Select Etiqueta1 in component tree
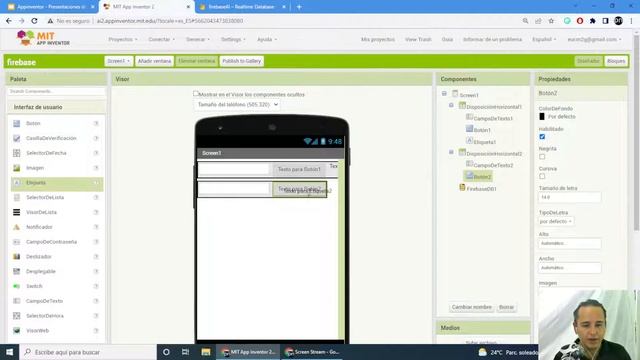Viewport: 640px width, 360px height. [484, 142]
